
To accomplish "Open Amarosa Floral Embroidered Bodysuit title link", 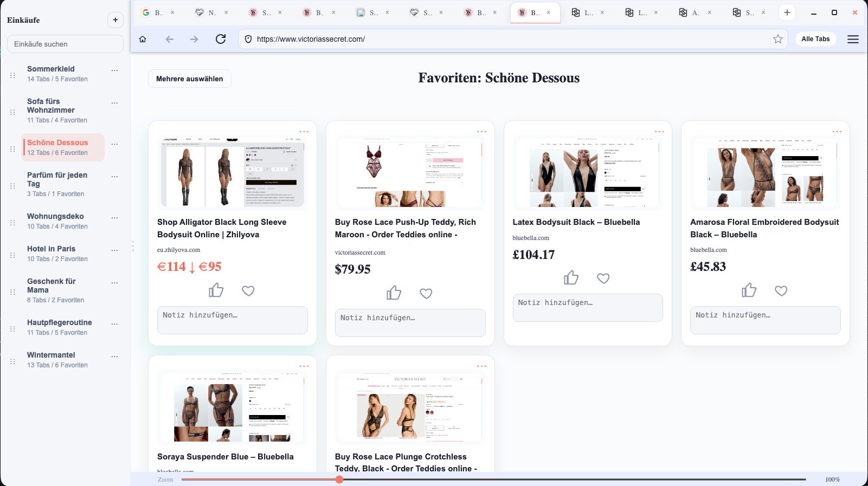I will 764,228.
